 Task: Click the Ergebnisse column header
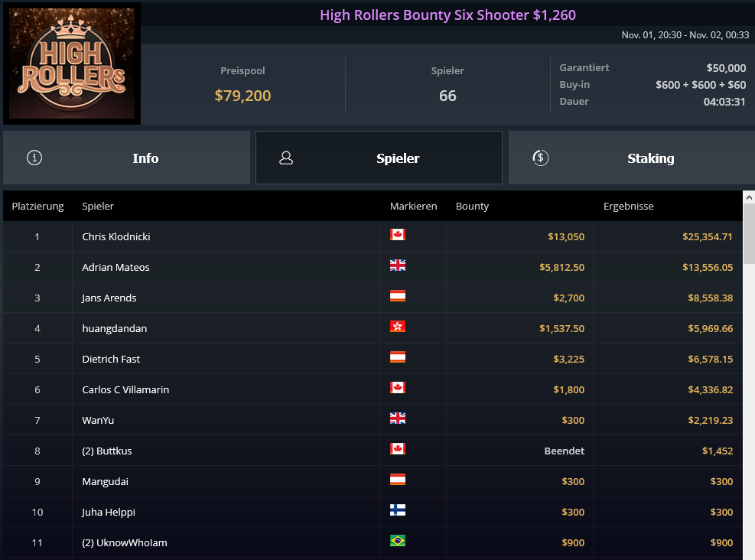click(x=628, y=206)
